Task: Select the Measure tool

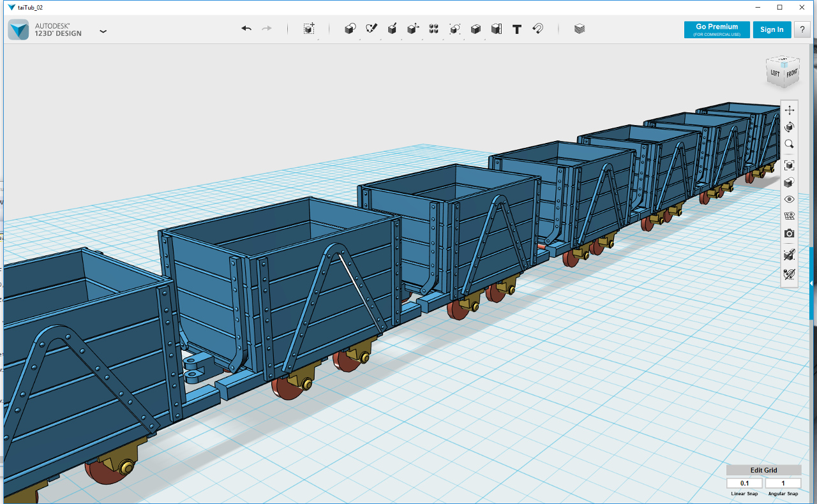Action: [497, 29]
